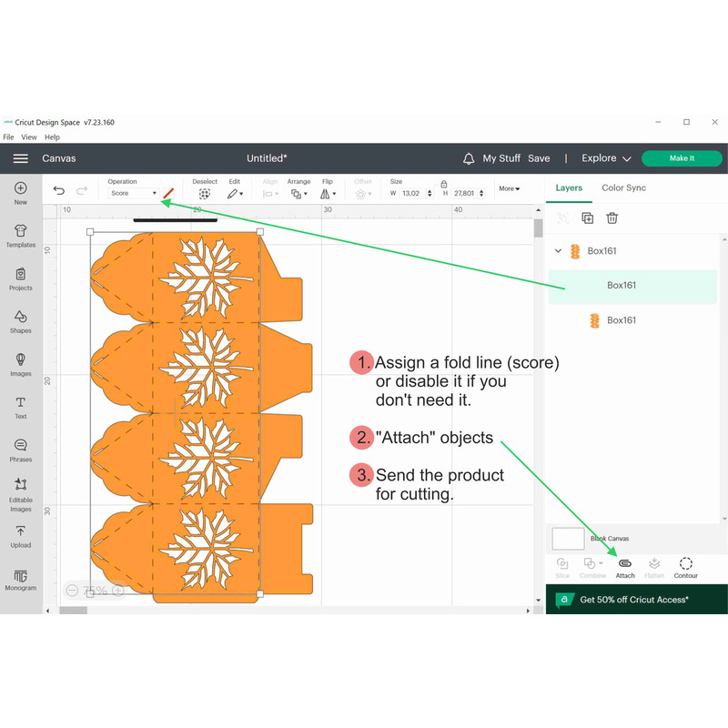Select the Text tool in sidebar

[20, 407]
